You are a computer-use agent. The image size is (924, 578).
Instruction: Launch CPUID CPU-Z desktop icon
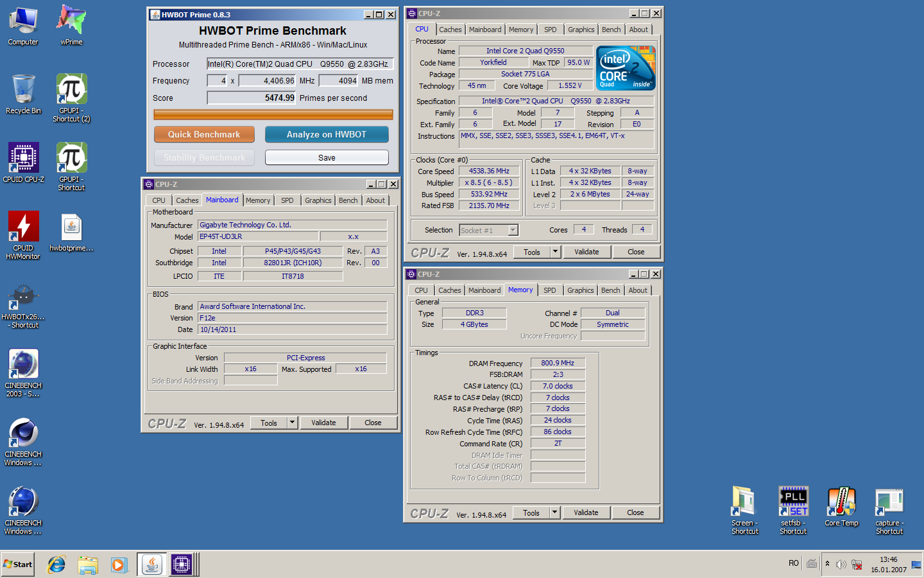tap(24, 162)
